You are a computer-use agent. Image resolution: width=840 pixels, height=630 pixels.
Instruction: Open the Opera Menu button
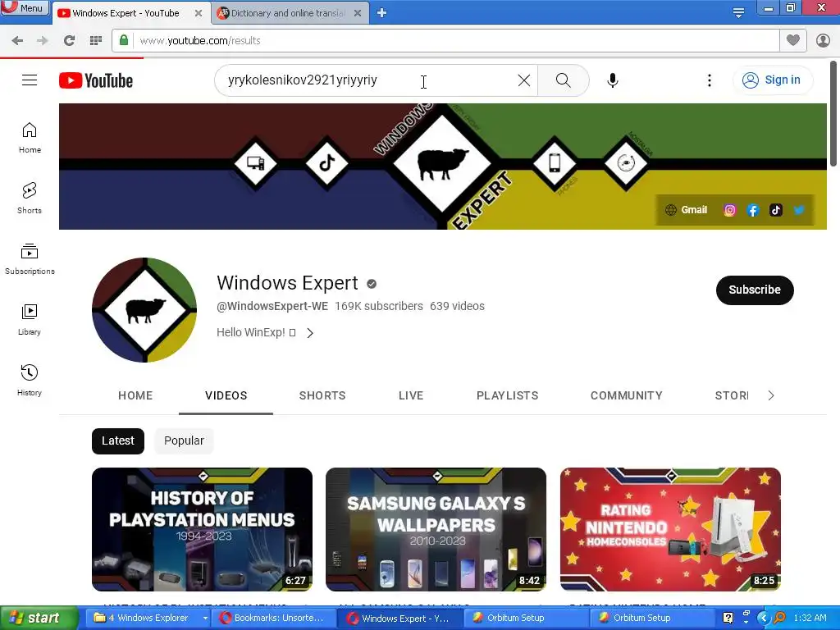pos(25,7)
